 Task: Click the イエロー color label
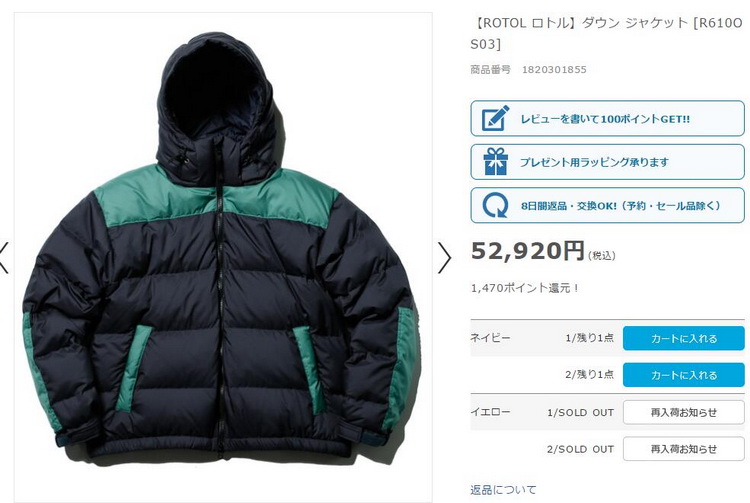(x=490, y=412)
